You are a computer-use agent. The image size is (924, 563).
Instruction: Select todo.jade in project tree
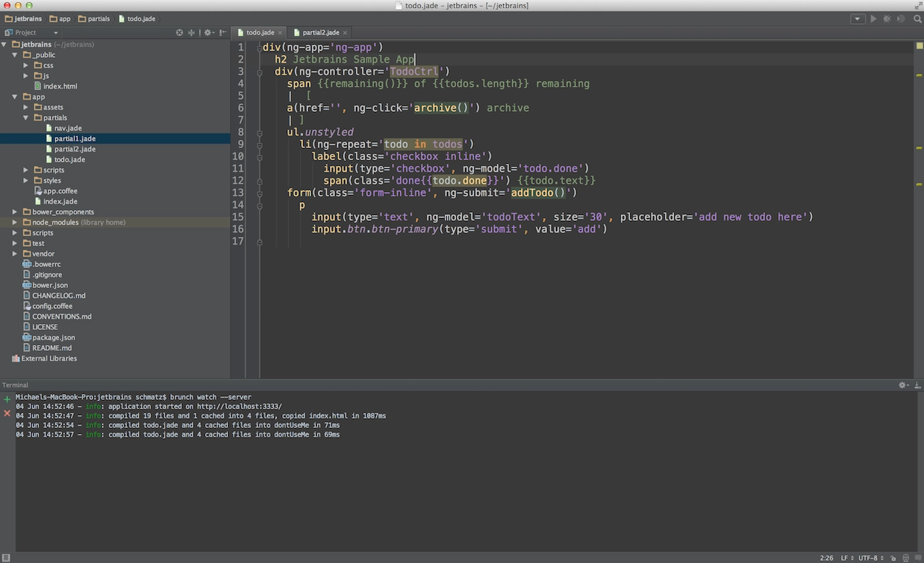pos(64,160)
